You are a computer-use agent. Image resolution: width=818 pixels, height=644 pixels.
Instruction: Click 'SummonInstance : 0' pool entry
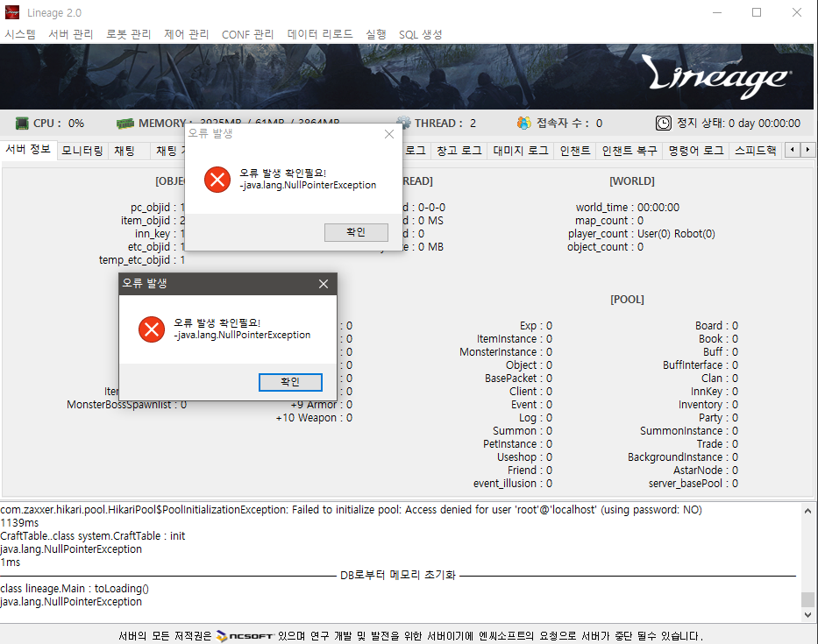(x=688, y=431)
